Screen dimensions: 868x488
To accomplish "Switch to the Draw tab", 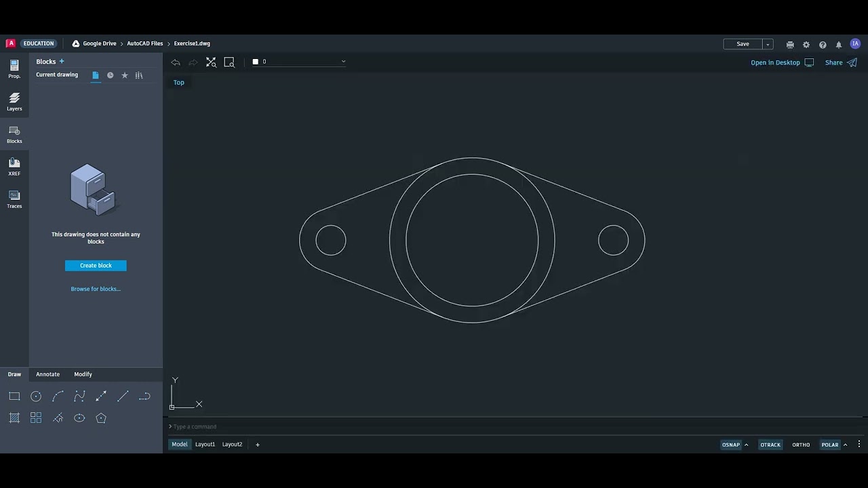I will point(14,374).
